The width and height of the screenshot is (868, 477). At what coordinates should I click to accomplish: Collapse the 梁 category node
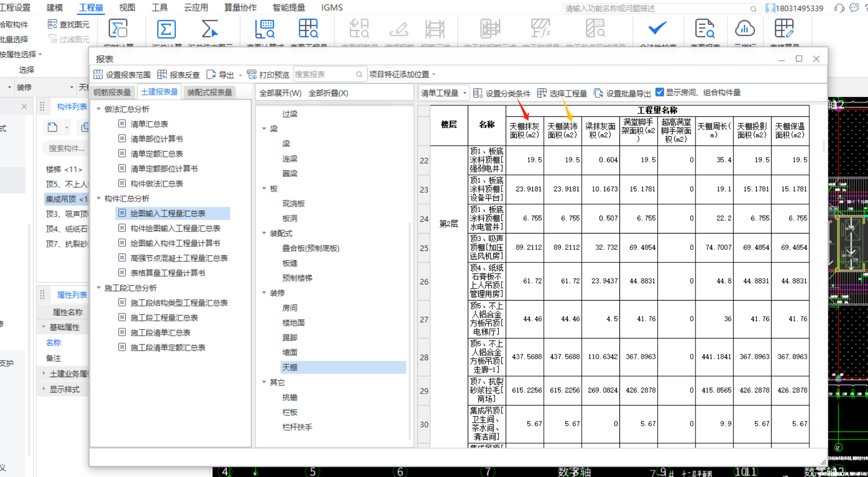pos(264,129)
